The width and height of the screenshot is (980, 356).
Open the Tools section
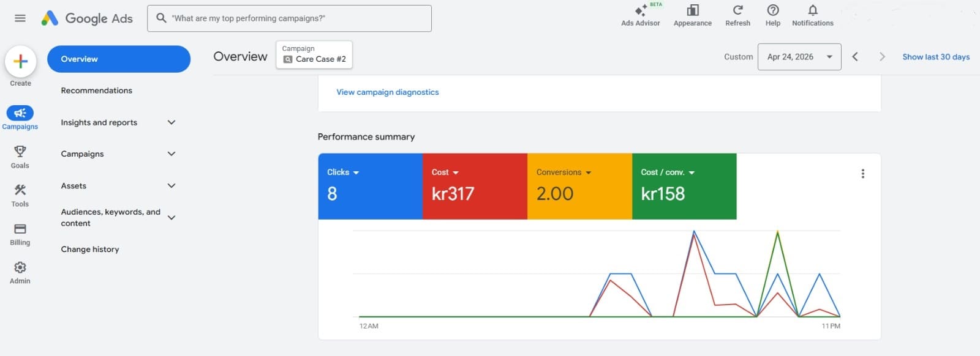click(20, 196)
